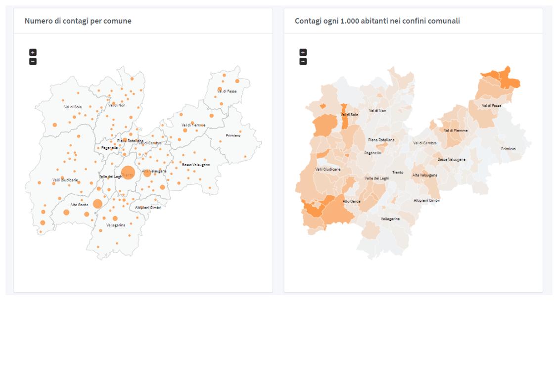Zoom in on the contagi per comune map
The width and height of the screenshot is (555, 392).
(x=33, y=52)
